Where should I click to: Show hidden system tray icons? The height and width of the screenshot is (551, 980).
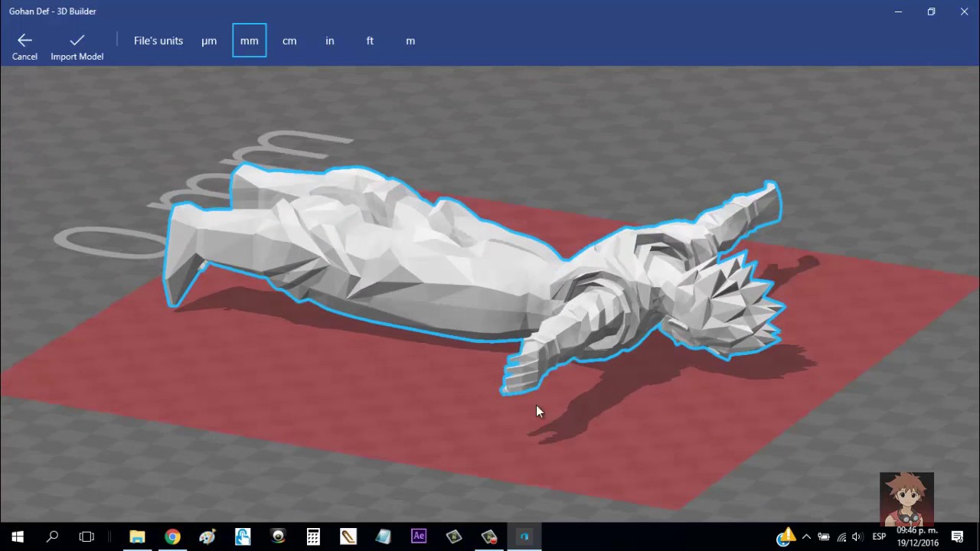[x=806, y=536]
